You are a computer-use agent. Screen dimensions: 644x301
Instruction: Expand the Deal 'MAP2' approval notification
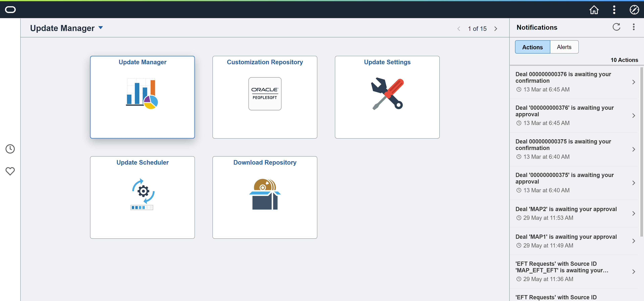633,213
